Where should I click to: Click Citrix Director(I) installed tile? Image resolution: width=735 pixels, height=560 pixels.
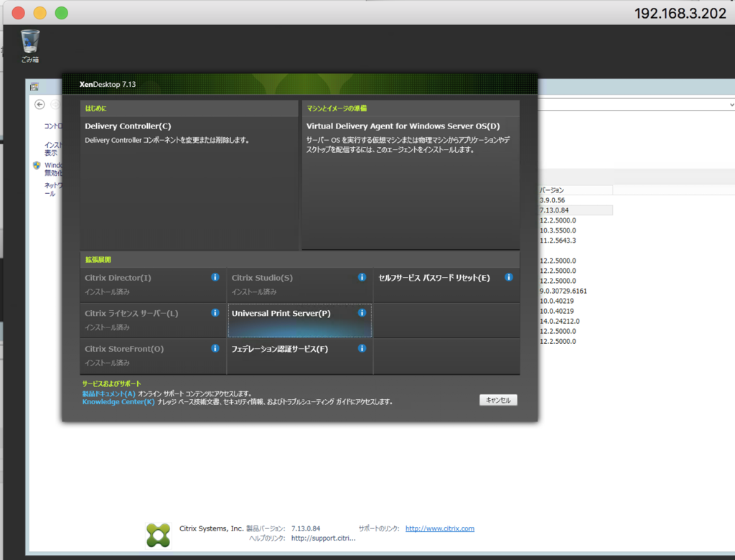[153, 285]
